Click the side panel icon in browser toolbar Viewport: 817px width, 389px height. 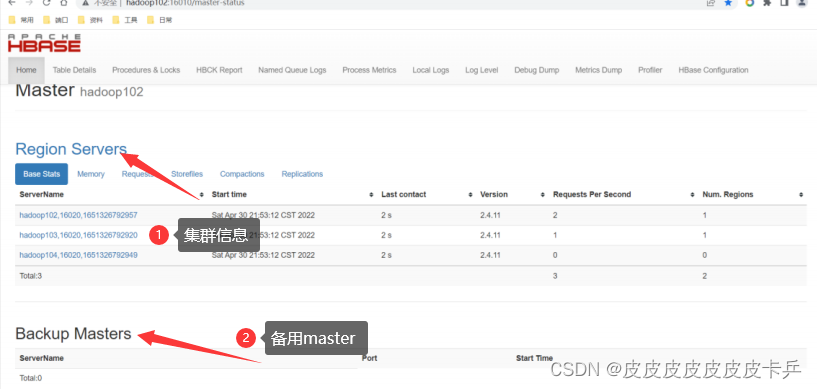tap(784, 3)
